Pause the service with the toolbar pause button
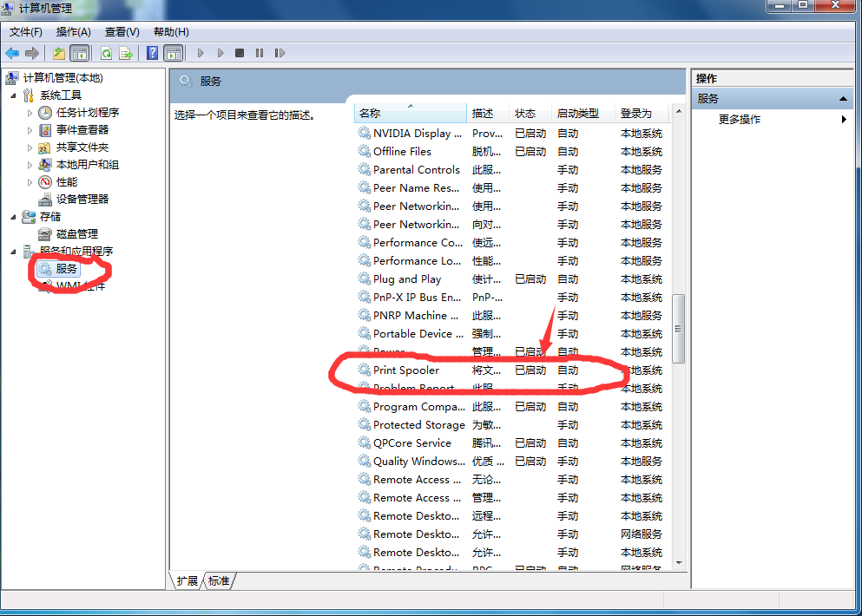Screen dimensions: 862x616 point(260,53)
